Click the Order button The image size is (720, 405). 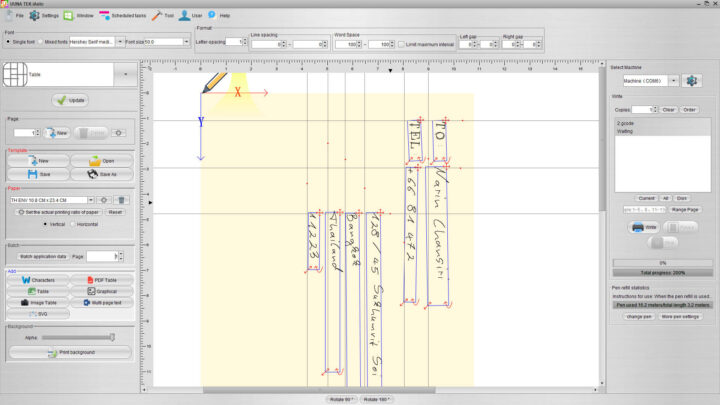pyautogui.click(x=689, y=110)
